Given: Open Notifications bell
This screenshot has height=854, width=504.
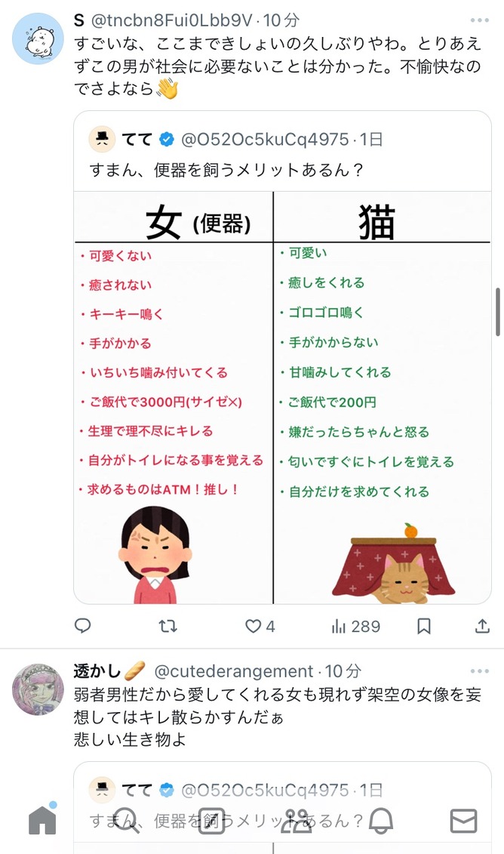Looking at the screenshot, I should 381,820.
